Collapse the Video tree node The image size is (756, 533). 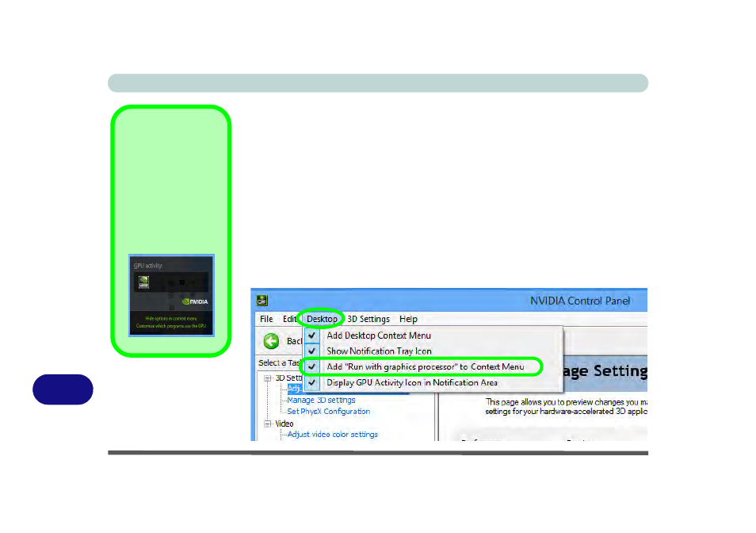[x=267, y=424]
